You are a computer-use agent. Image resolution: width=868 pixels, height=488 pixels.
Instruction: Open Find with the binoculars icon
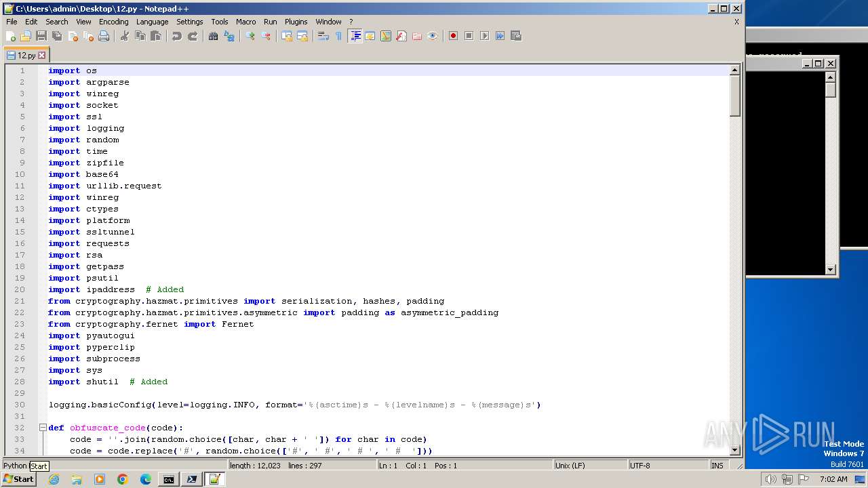click(213, 36)
